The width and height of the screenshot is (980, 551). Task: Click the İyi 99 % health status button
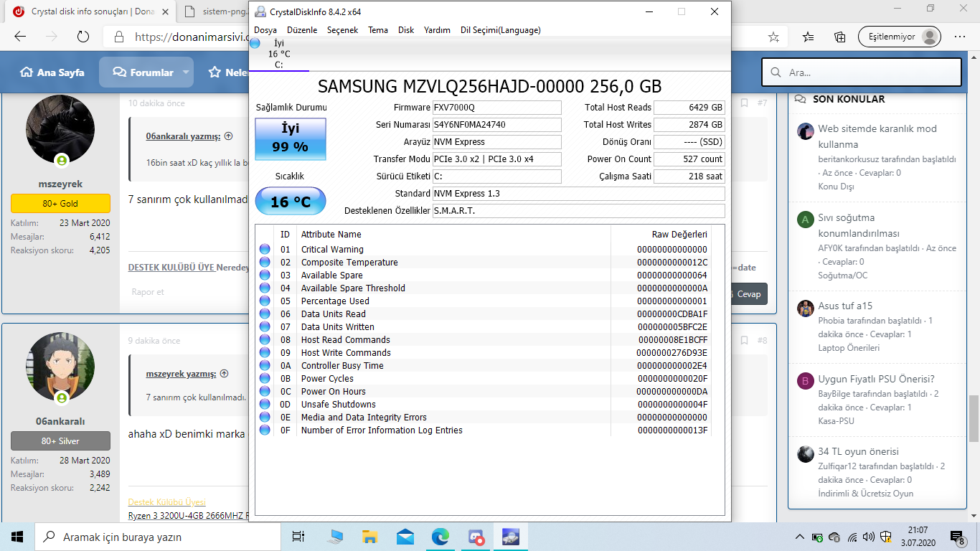(x=291, y=138)
